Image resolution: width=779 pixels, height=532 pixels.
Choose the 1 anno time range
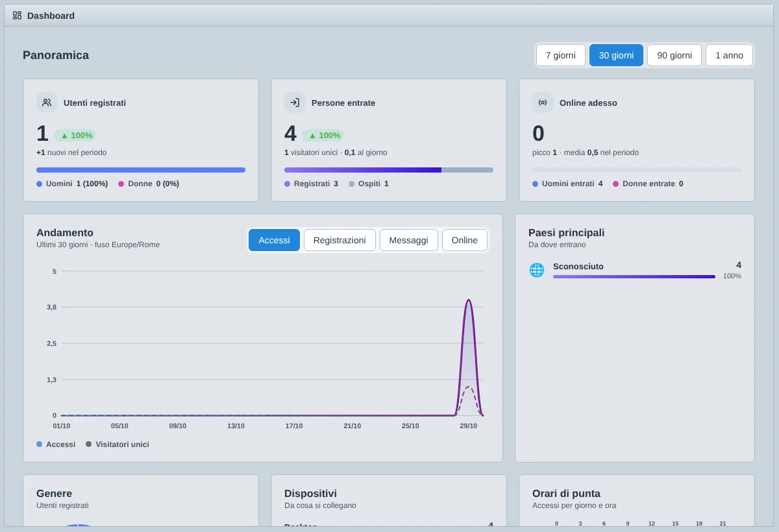(729, 55)
